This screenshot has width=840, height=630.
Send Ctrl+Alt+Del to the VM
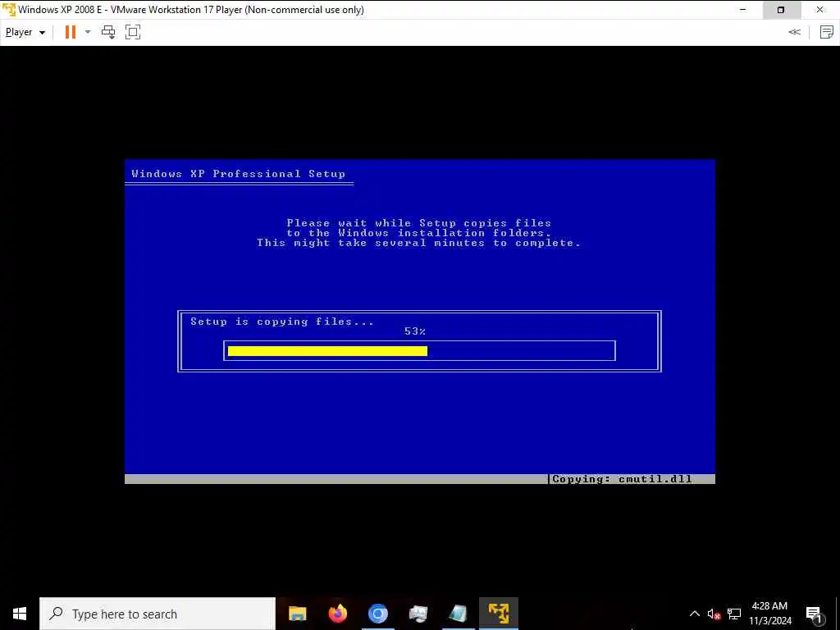(108, 32)
